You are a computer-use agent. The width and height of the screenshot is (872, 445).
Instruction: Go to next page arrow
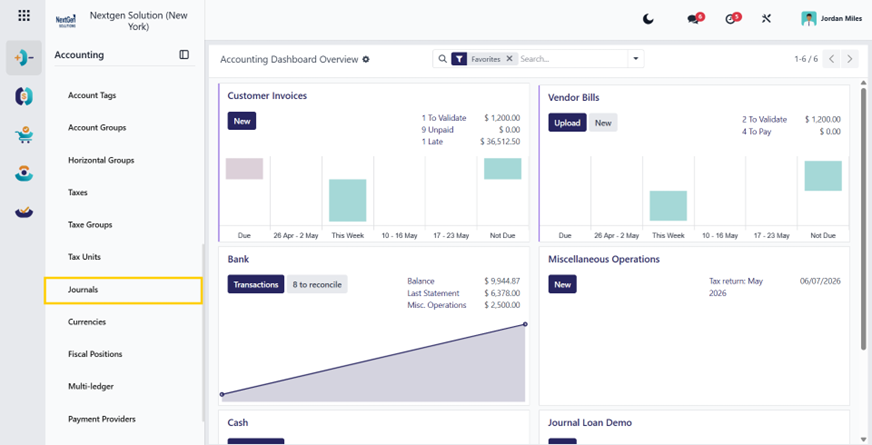pyautogui.click(x=849, y=59)
